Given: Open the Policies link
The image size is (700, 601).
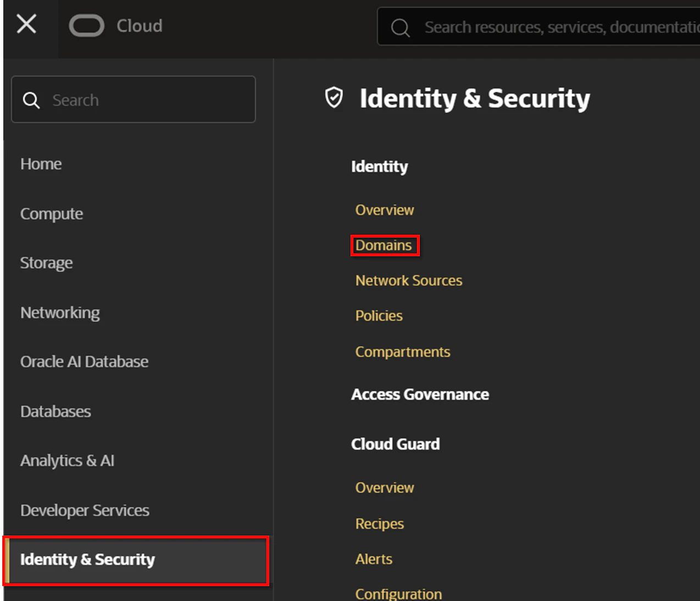Looking at the screenshot, I should (x=379, y=316).
